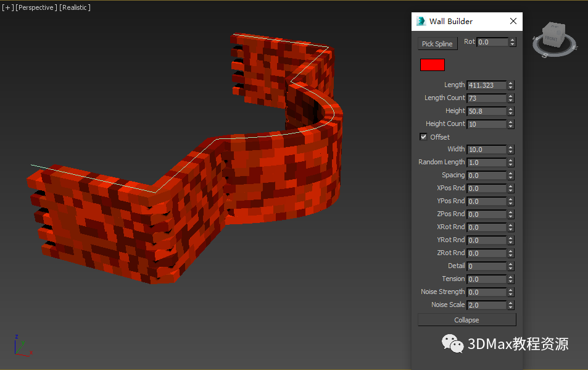The height and width of the screenshot is (370, 588).
Task: Click the Width spinner arrows
Action: coord(510,149)
